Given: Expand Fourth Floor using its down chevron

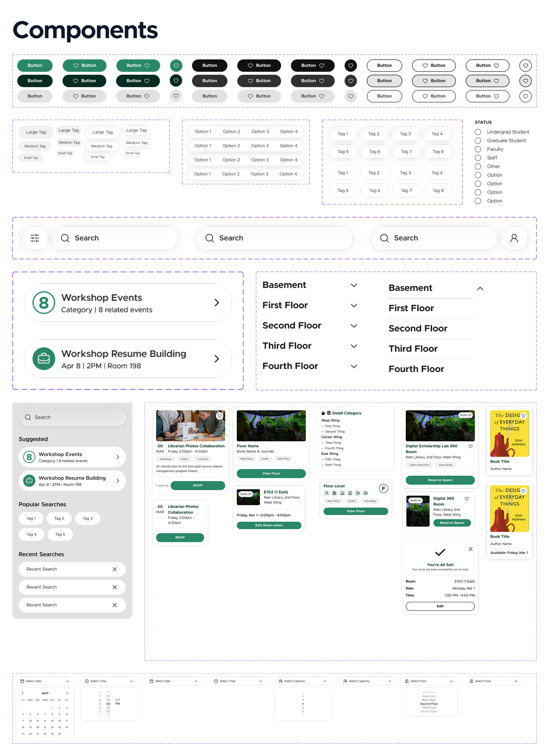Looking at the screenshot, I should 354,366.
